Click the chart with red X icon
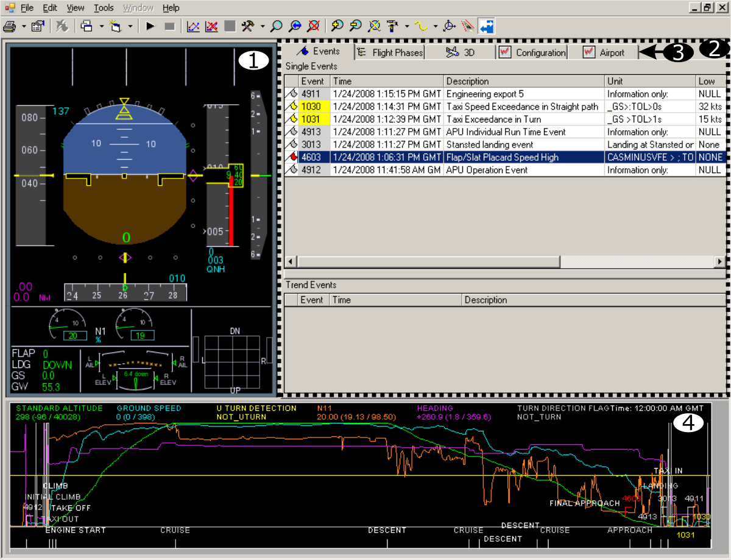 pos(211,26)
